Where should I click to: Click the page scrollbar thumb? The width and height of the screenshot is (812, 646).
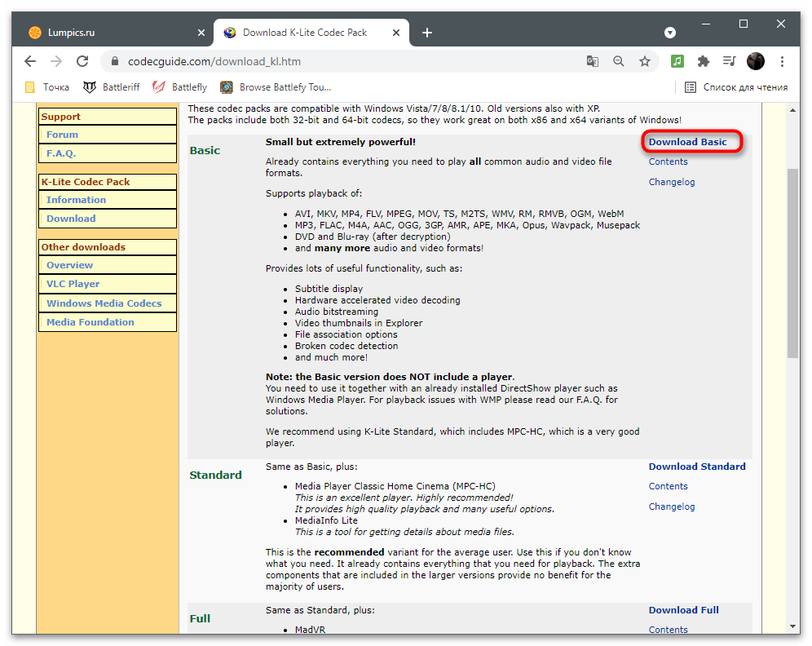click(792, 263)
